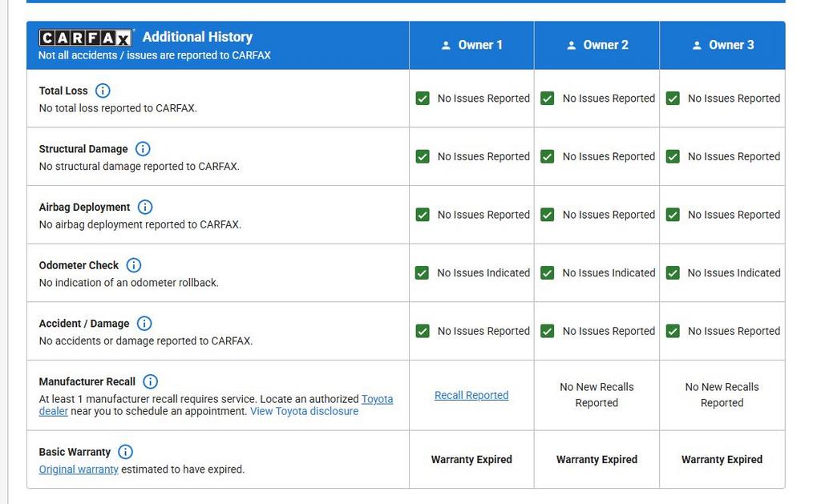Click 'No Issues Indicated' text for Owner 2
Screen dimensions: 821x504
point(609,272)
